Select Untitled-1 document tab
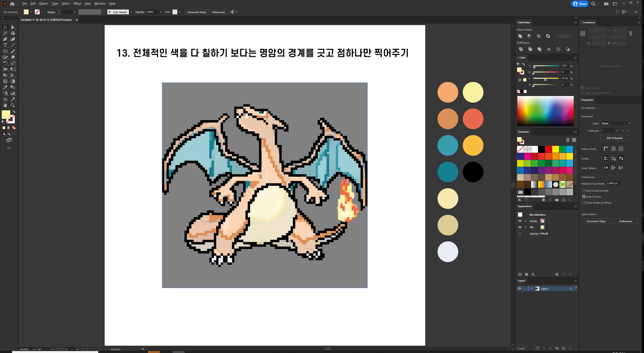 [46, 20]
